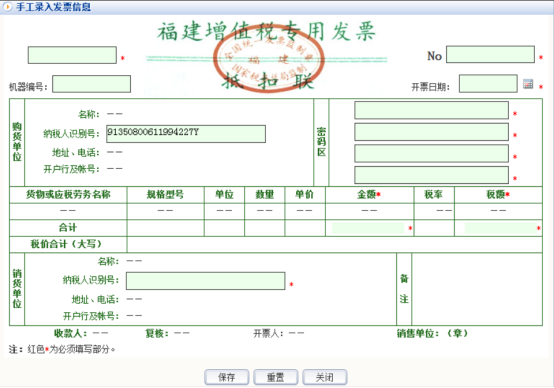554x388 pixels.
Task: Click the 备注 column label
Action: pos(404,289)
